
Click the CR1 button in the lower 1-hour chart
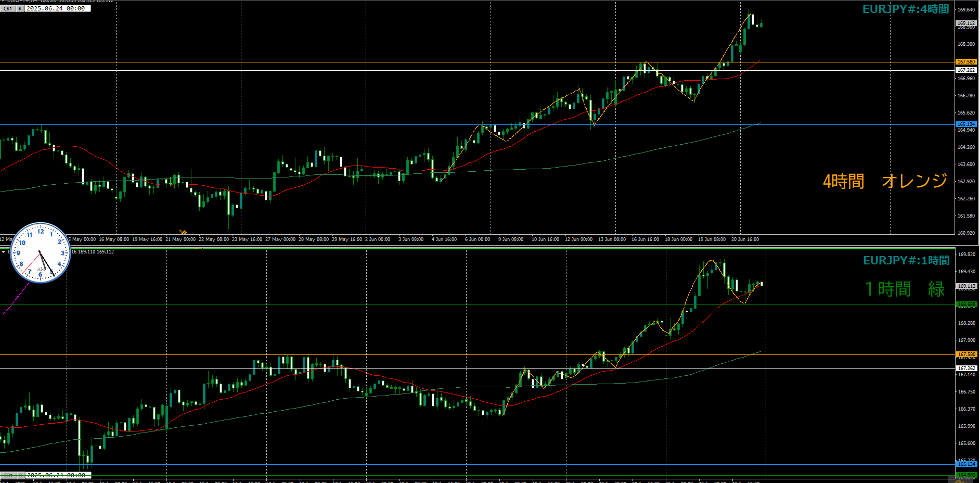click(x=8, y=475)
